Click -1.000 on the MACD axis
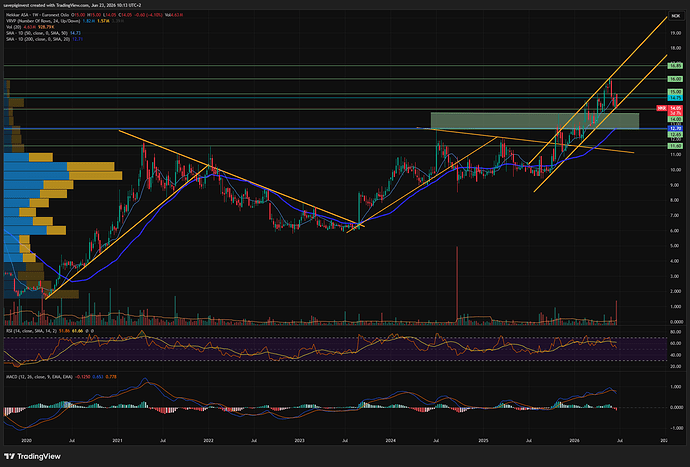Image resolution: width=690 pixels, height=467 pixels. pyautogui.click(x=675, y=428)
